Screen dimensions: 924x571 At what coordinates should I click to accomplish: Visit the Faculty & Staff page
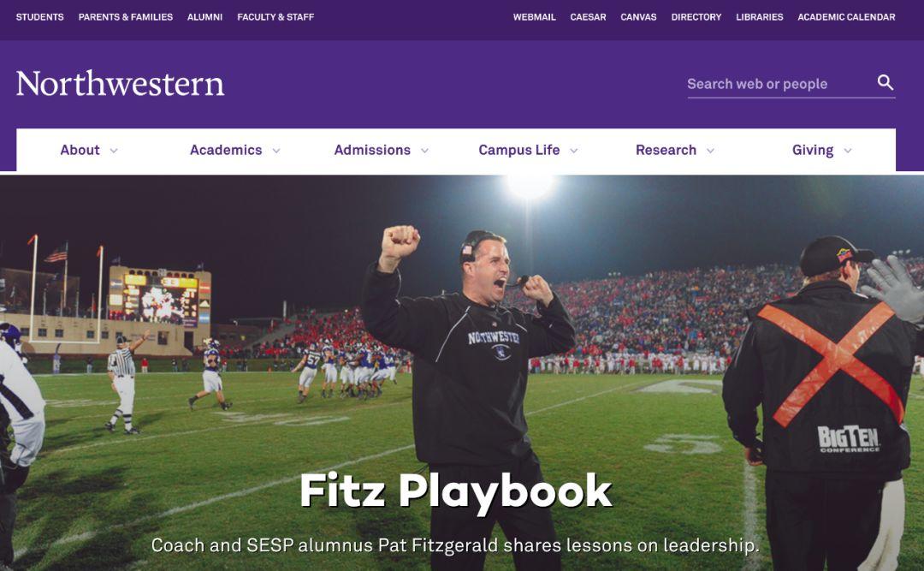275,17
